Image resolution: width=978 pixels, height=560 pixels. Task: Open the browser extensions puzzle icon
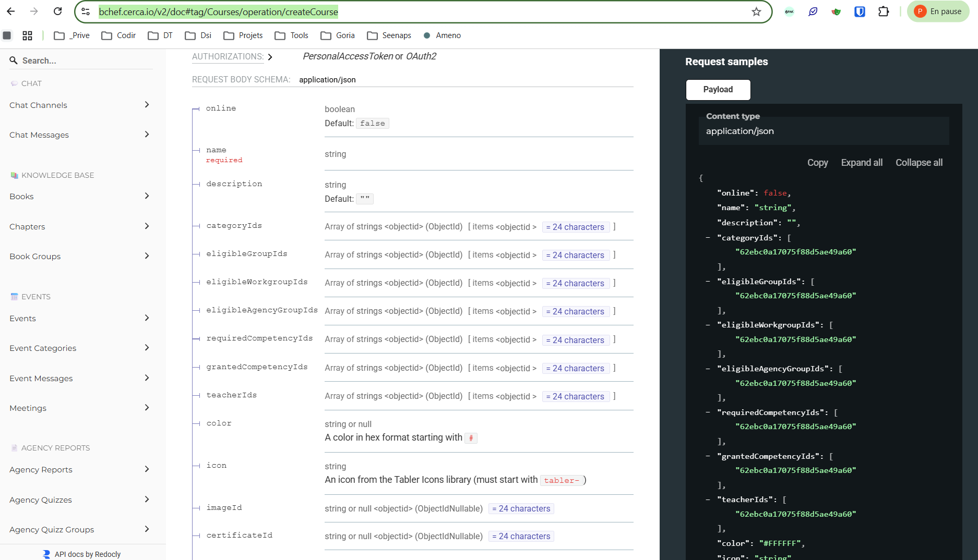[884, 11]
